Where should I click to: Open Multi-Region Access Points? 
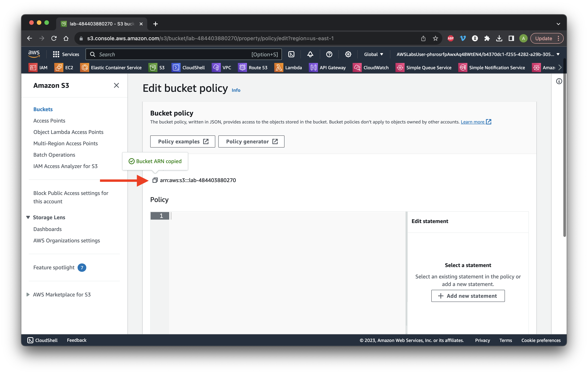pyautogui.click(x=65, y=143)
